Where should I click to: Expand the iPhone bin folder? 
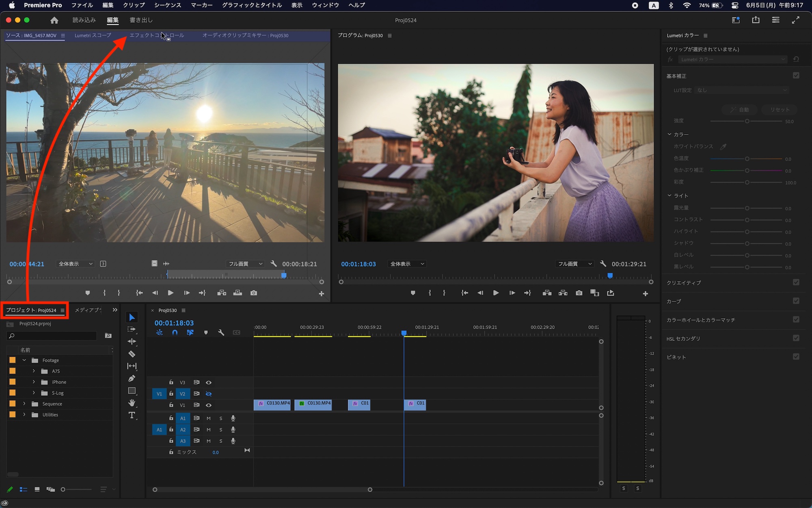[x=34, y=382]
